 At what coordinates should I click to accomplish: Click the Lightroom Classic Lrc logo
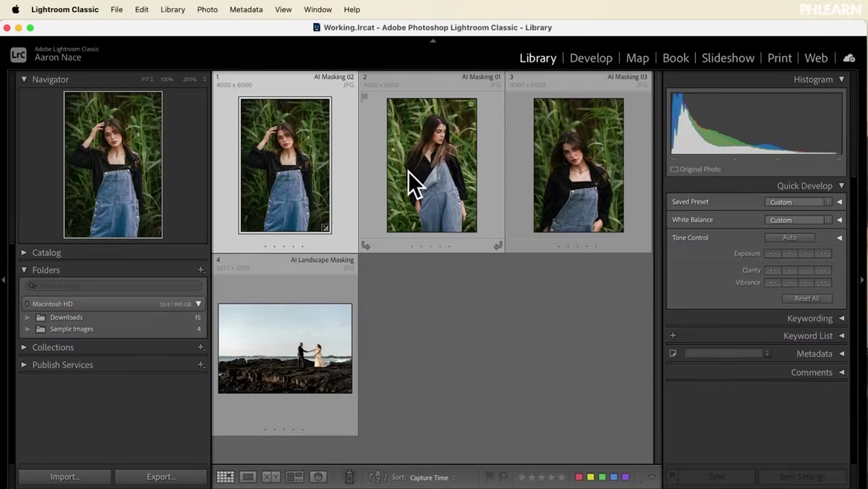pyautogui.click(x=18, y=54)
